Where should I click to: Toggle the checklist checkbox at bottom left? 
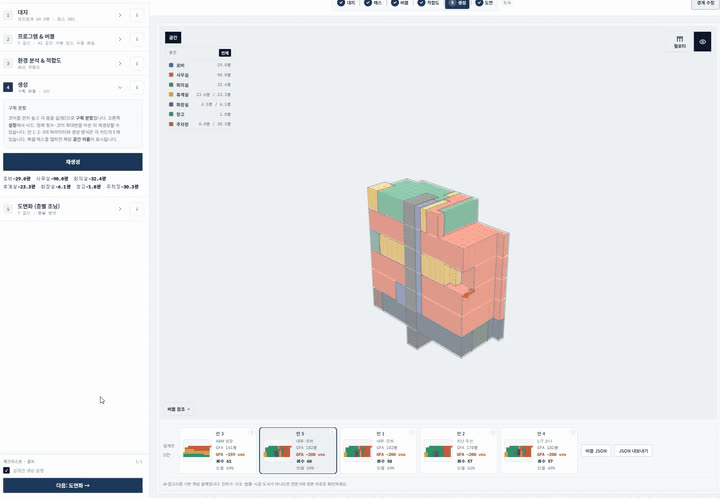[6, 470]
